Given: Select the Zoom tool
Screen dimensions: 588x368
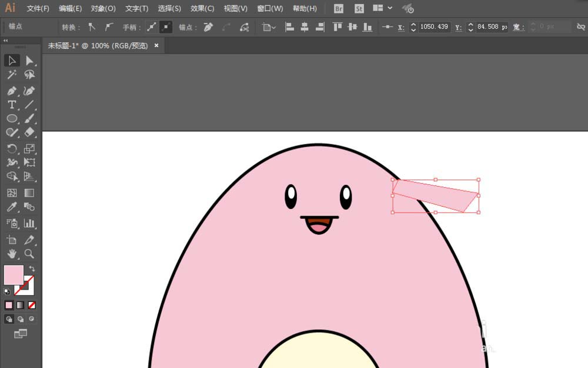Looking at the screenshot, I should pos(29,254).
